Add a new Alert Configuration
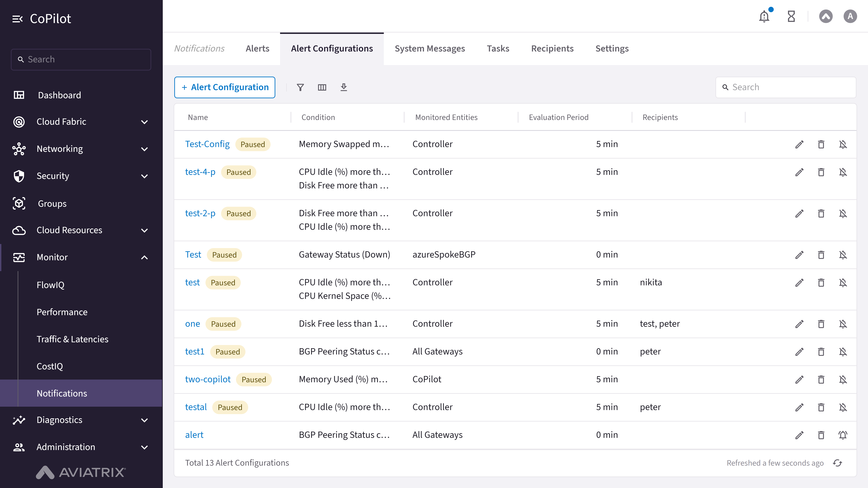Image resolution: width=868 pixels, height=488 pixels. point(225,88)
